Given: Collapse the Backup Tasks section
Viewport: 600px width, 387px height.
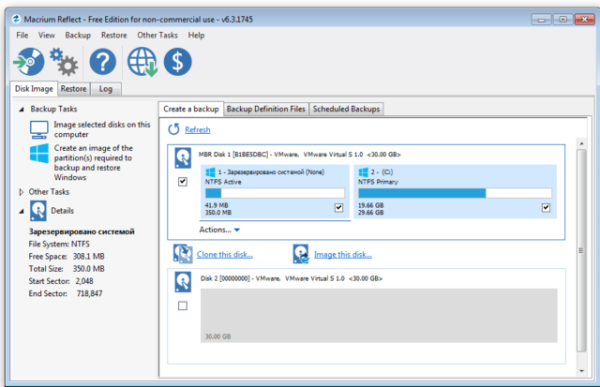Looking at the screenshot, I should (21, 109).
